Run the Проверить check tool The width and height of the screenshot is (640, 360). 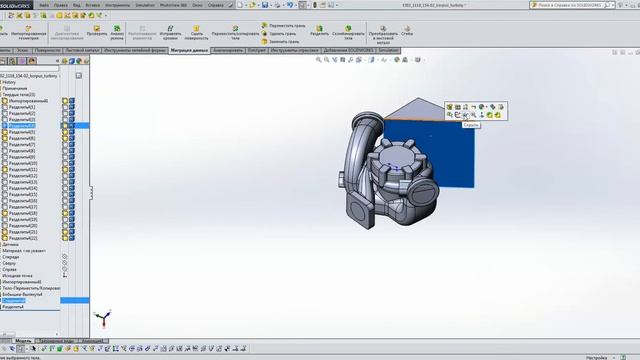point(97,31)
